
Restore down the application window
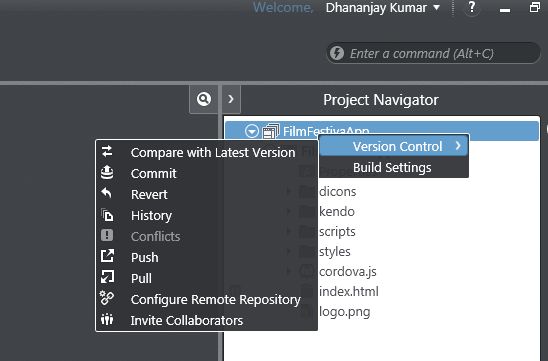(535, 7)
